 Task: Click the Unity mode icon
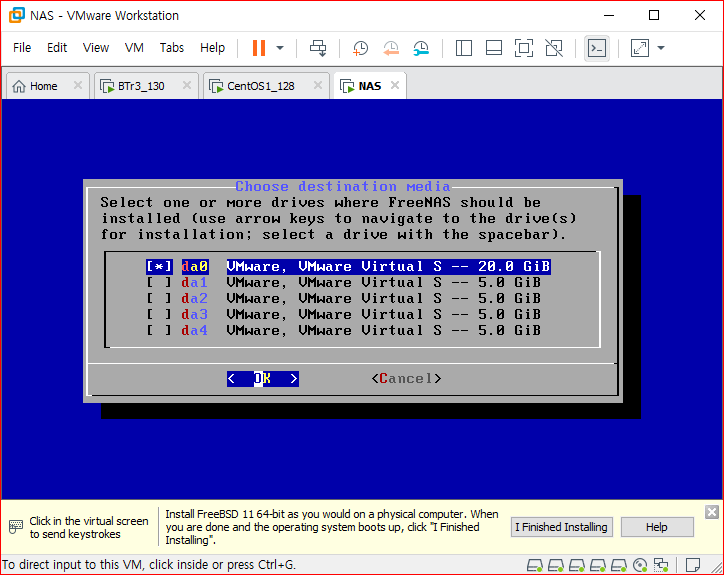(x=554, y=48)
